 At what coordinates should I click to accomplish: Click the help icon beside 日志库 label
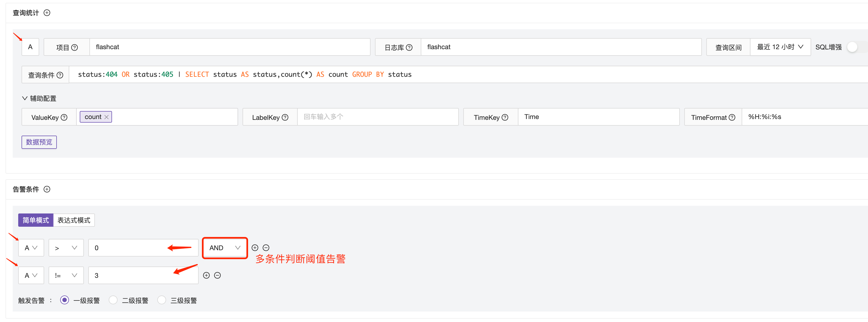tap(409, 47)
